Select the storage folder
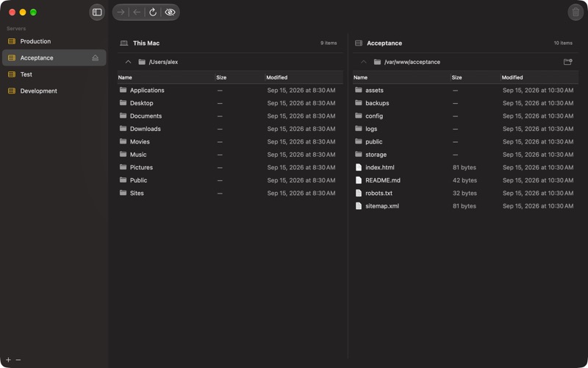This screenshot has height=368, width=588. tap(465, 155)
